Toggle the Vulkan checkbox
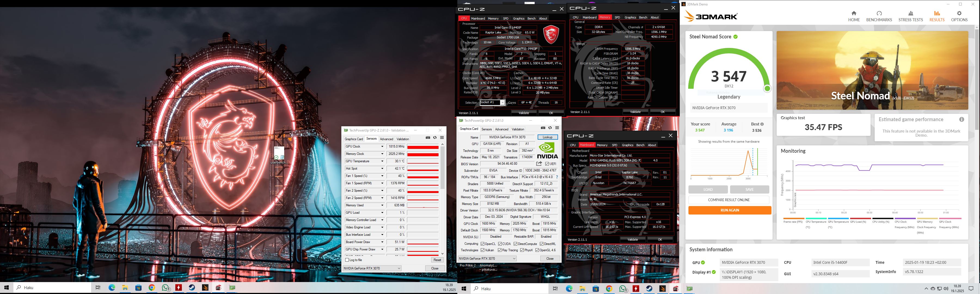The image size is (980, 294). (482, 250)
